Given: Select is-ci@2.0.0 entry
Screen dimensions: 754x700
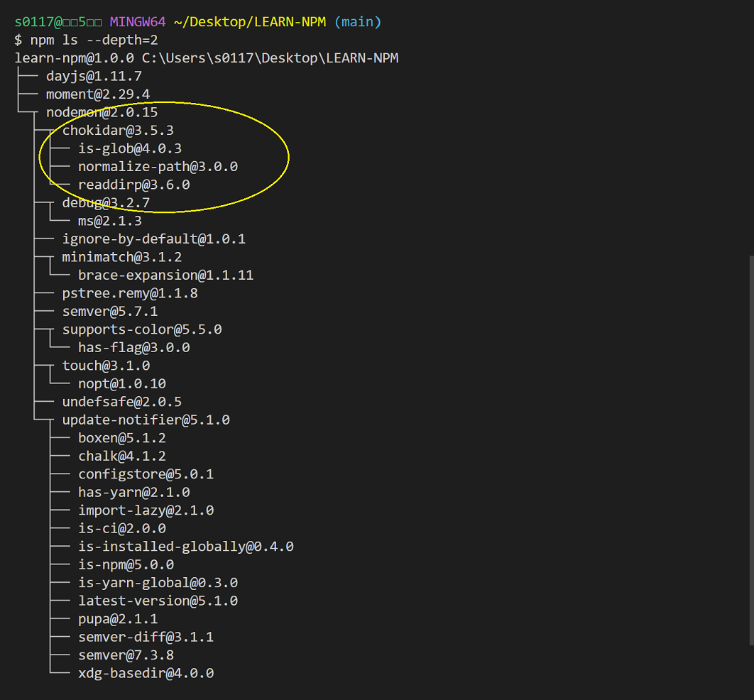Looking at the screenshot, I should click(121, 529).
